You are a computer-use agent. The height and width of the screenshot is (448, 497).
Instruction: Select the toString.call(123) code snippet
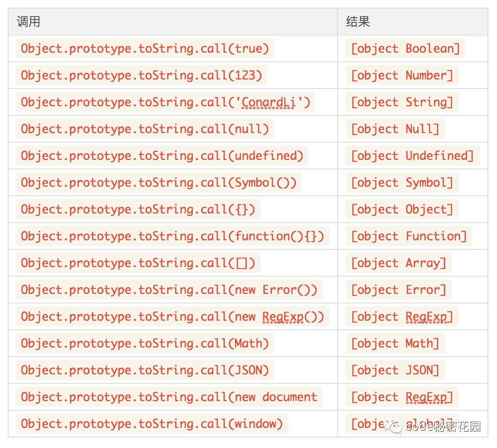pyautogui.click(x=142, y=76)
